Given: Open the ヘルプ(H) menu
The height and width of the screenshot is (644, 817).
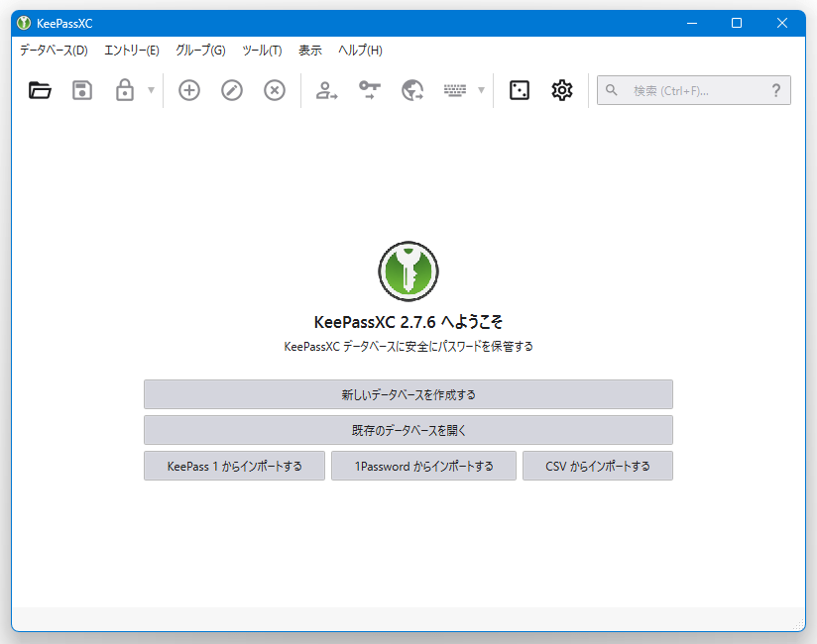Looking at the screenshot, I should (x=360, y=51).
